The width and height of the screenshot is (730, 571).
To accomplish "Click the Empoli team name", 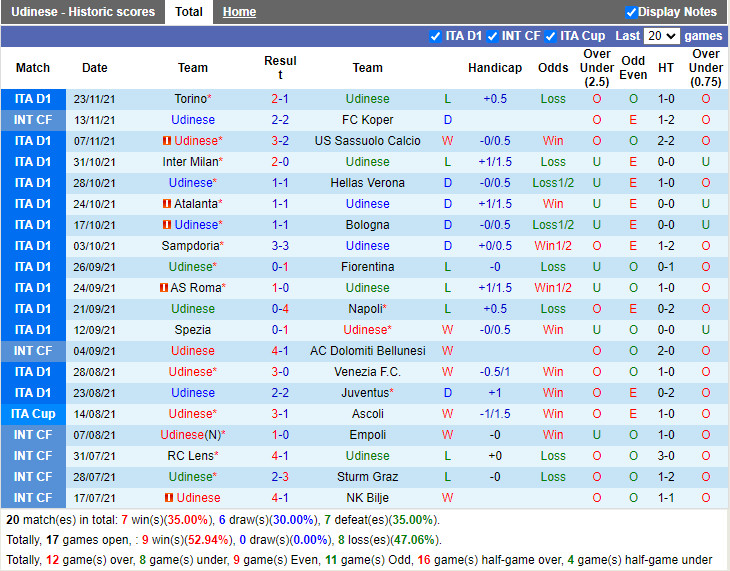I will tap(367, 435).
